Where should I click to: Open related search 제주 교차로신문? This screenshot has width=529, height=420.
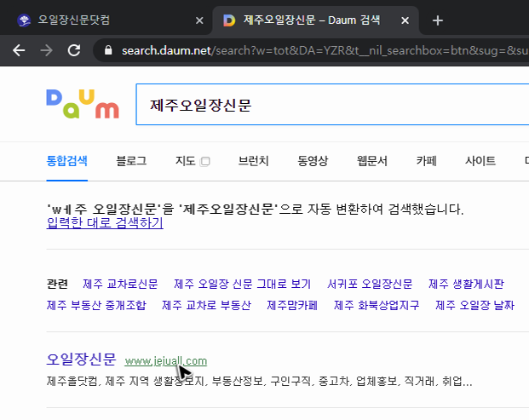[x=120, y=284]
